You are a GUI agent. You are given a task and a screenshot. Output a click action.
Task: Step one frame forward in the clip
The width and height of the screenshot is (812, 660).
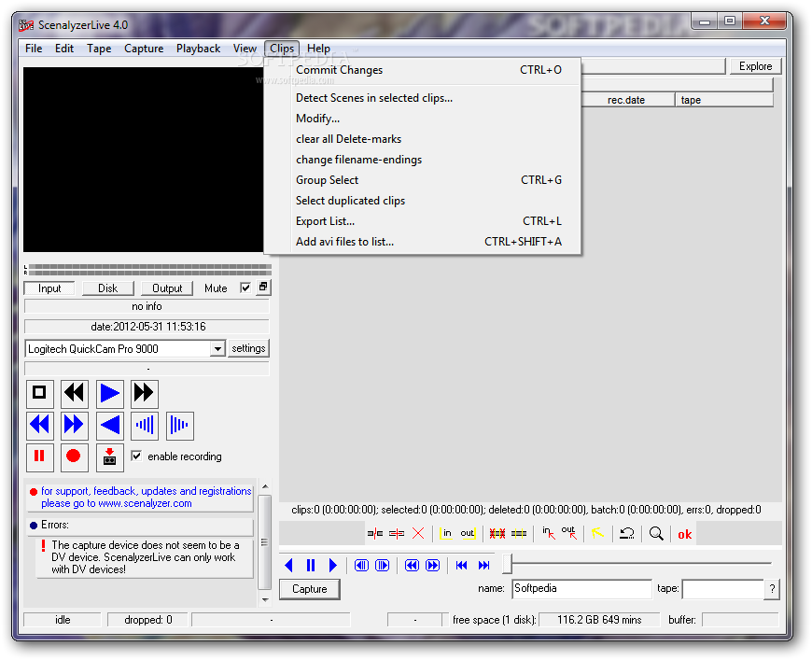point(382,565)
